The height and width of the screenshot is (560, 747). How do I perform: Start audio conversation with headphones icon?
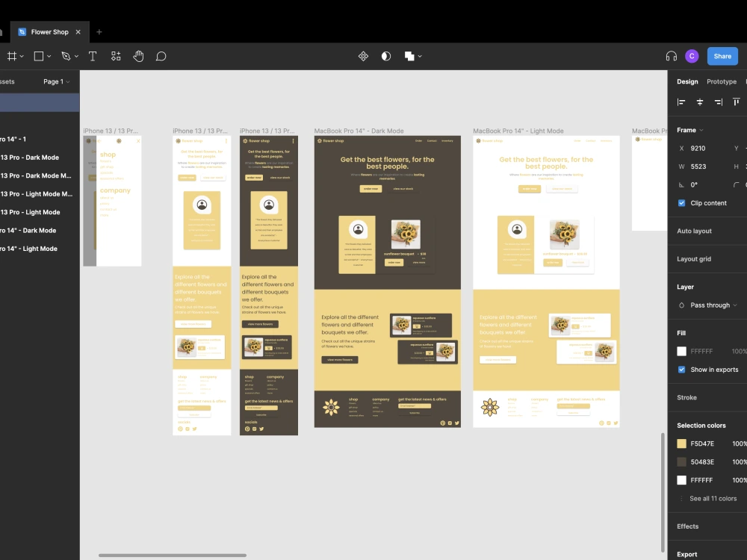click(x=672, y=56)
